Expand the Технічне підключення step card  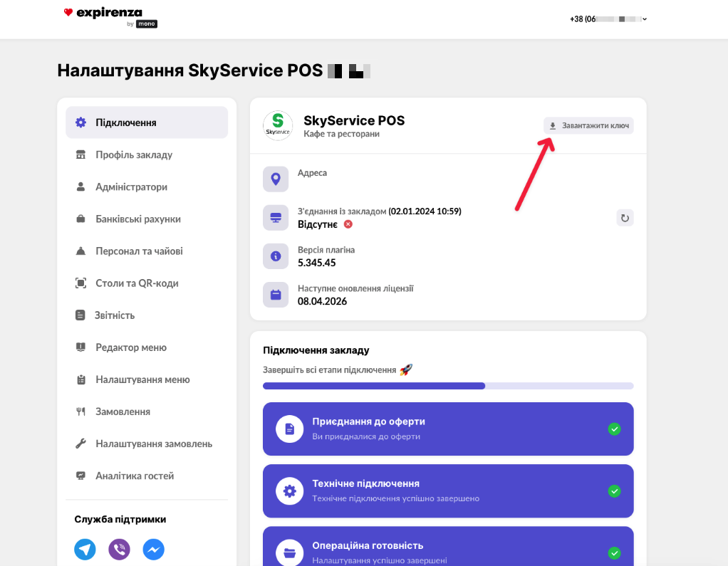447,491
